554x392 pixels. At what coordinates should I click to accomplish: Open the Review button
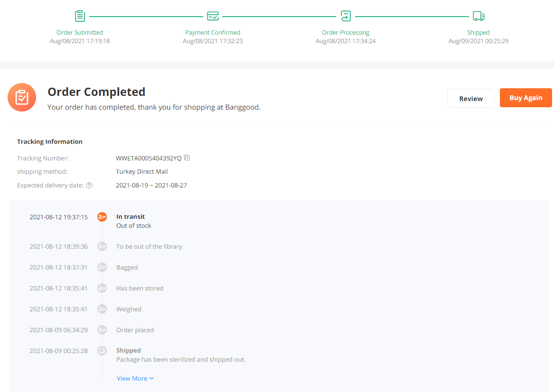tap(470, 98)
